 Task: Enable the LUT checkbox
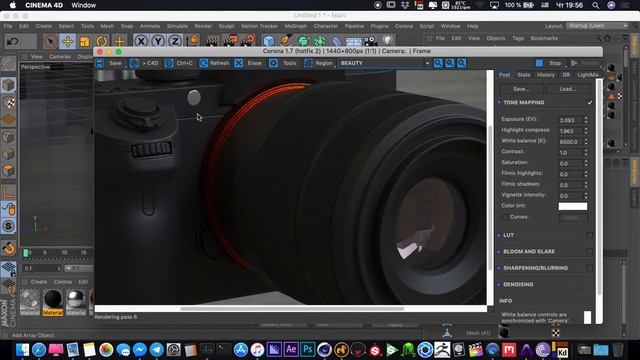tap(590, 236)
